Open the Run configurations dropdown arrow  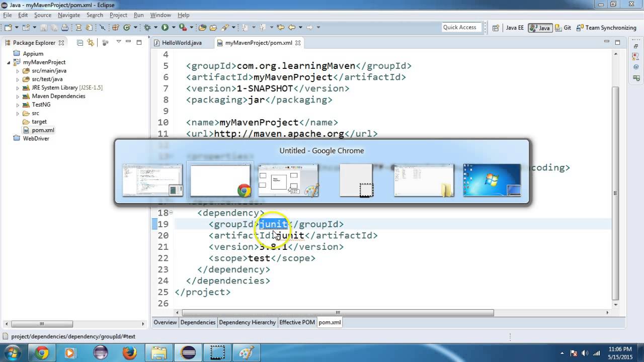click(x=174, y=27)
